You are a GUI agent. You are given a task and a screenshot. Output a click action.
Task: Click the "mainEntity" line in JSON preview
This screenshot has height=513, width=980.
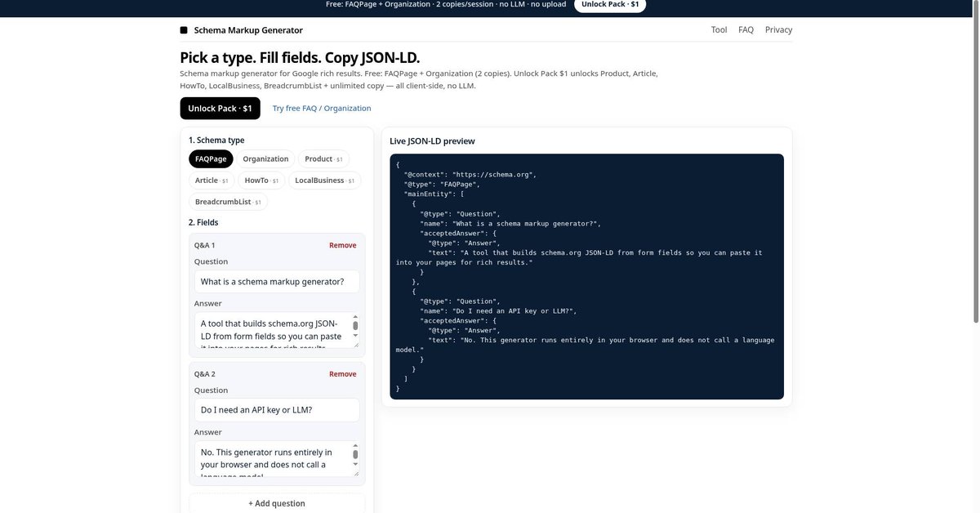[434, 194]
